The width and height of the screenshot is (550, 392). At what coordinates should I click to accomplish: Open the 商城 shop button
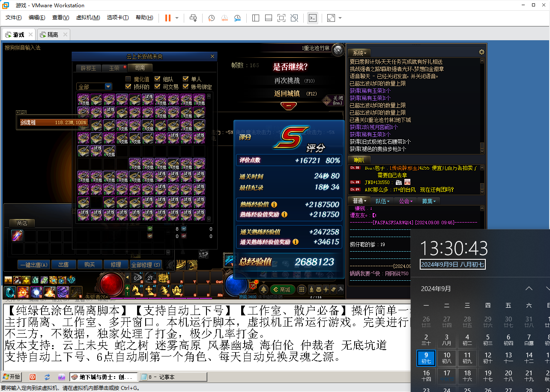pyautogui.click(x=282, y=290)
